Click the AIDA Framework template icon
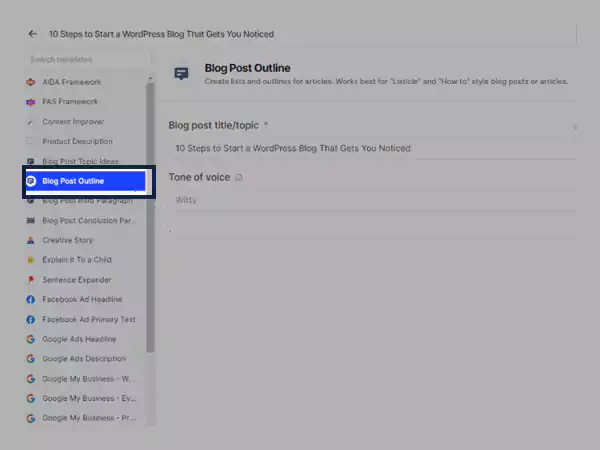Screen dimensions: 600x450 tap(31, 82)
